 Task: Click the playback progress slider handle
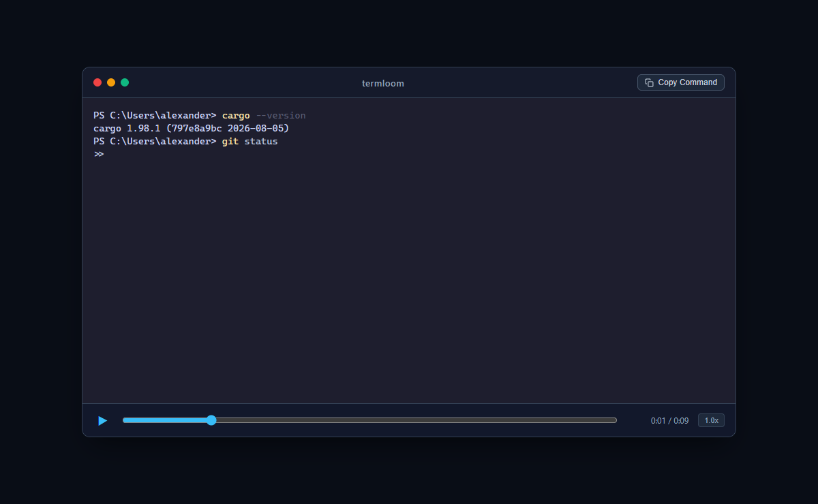pos(211,420)
